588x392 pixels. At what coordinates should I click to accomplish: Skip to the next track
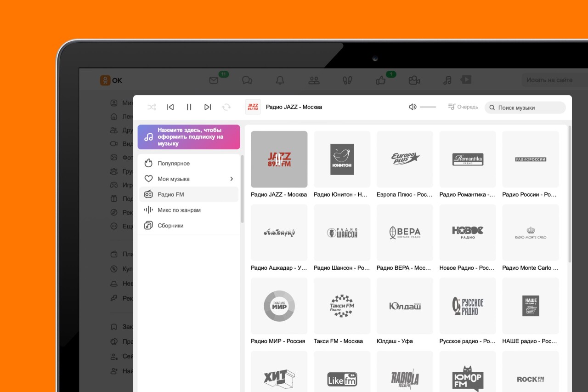tap(208, 107)
